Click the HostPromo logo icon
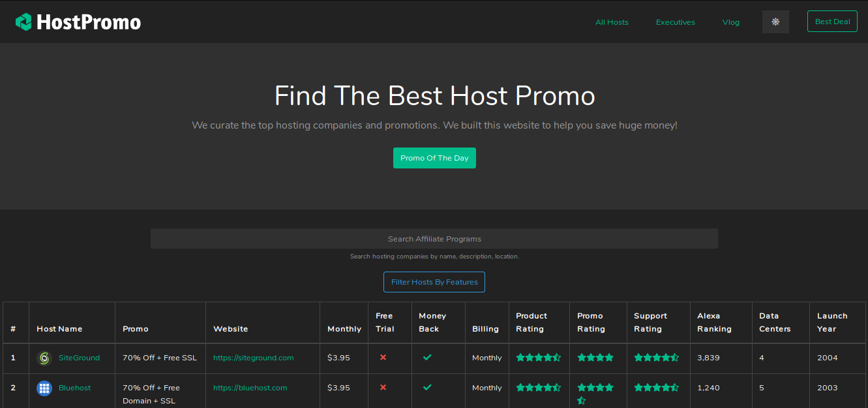 pos(23,22)
